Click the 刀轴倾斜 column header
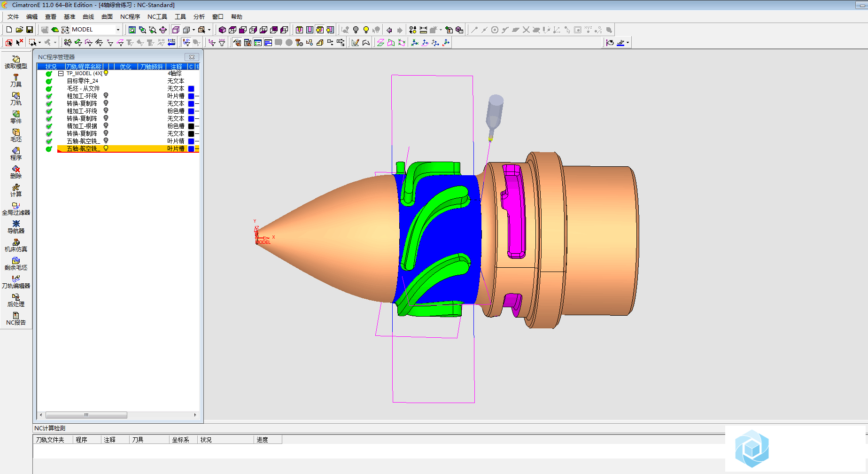Screen dimensions: 868x474 152,67
